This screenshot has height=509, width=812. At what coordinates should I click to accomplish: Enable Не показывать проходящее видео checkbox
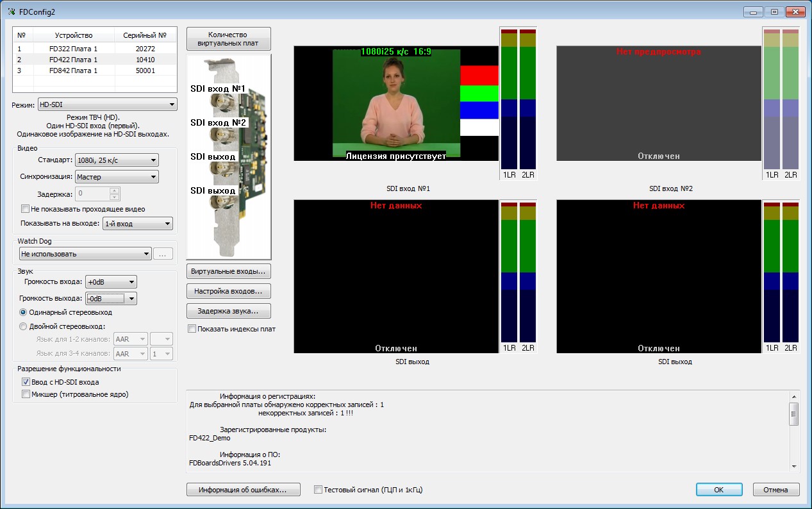pyautogui.click(x=26, y=209)
